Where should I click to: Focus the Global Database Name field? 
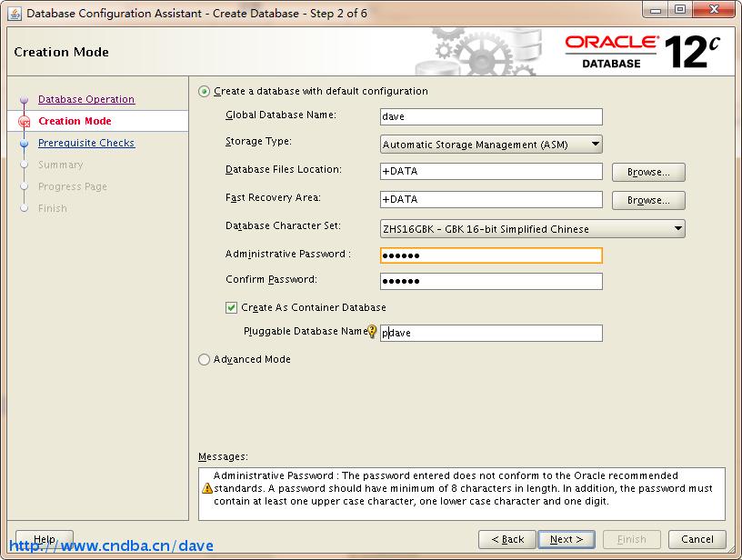click(491, 117)
